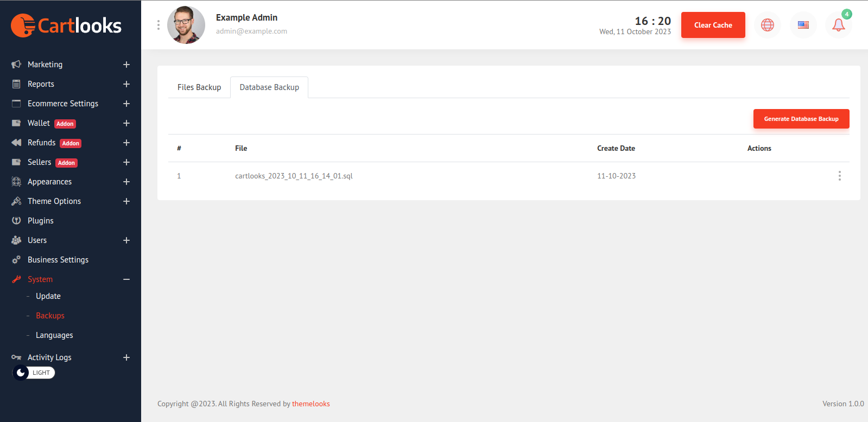
Task: Click the Cartlooks logo
Action: 66,25
